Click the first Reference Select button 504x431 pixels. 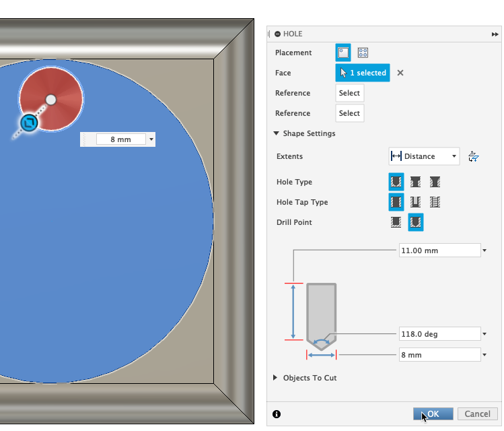pyautogui.click(x=349, y=93)
